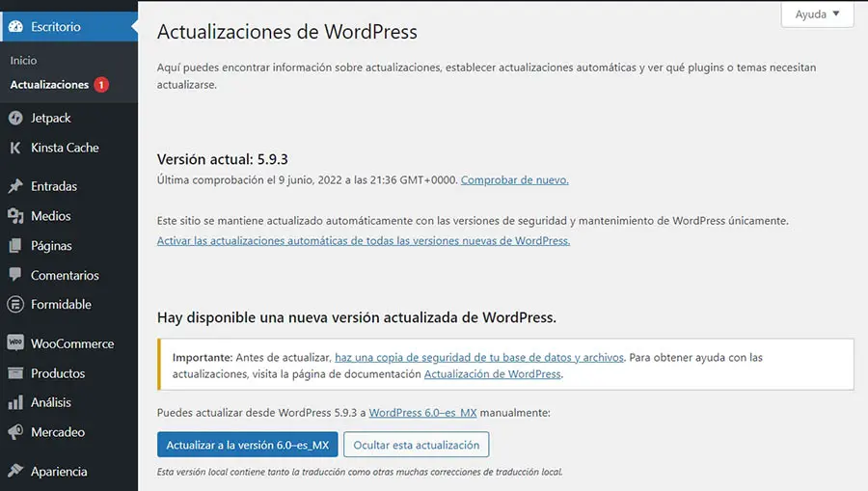Open the Apariencia menu
868x491 pixels.
click(59, 472)
